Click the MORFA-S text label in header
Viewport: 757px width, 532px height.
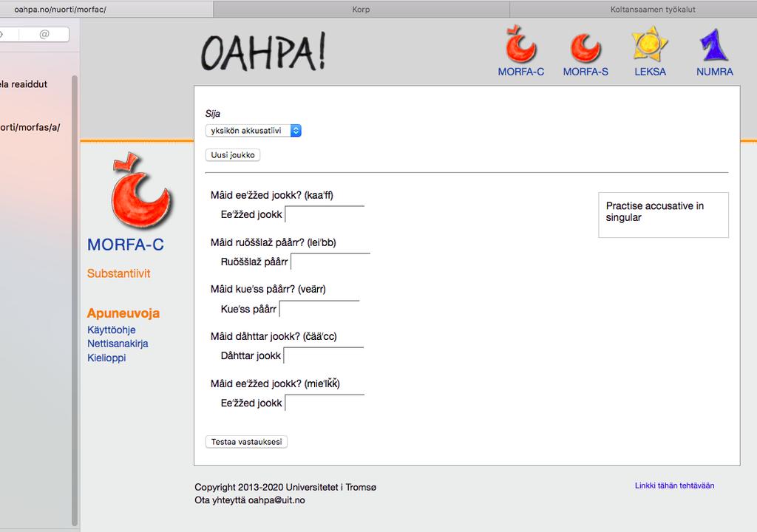(585, 72)
